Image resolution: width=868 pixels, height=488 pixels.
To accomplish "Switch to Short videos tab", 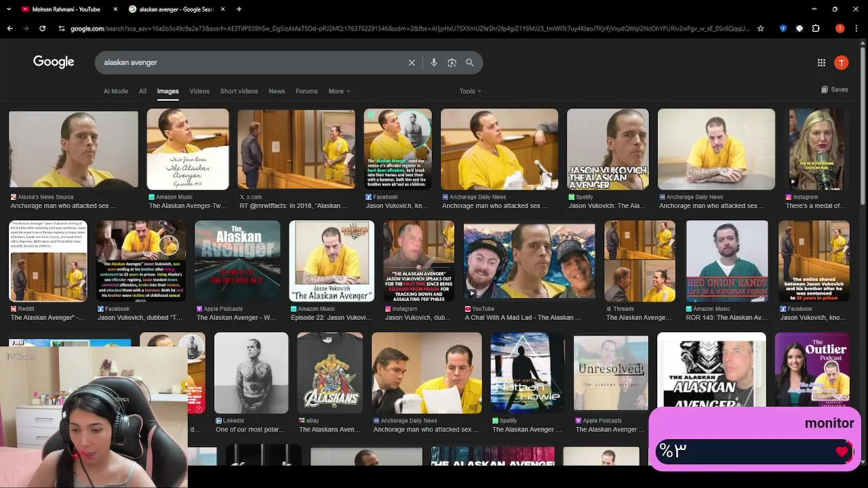I will click(239, 91).
